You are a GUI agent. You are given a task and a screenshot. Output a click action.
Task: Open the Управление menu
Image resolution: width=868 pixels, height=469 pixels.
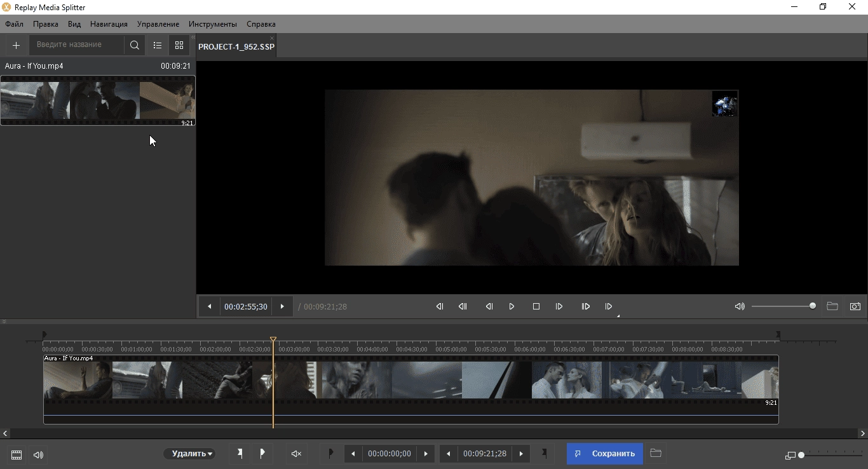158,24
